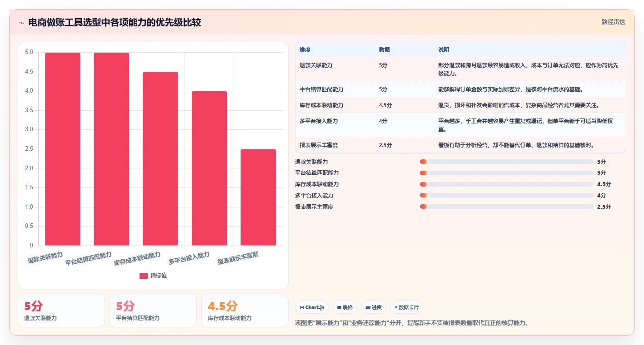The height and width of the screenshot is (345, 644).
Task: Select the 数据卡片 tag chip
Action: coord(406,307)
